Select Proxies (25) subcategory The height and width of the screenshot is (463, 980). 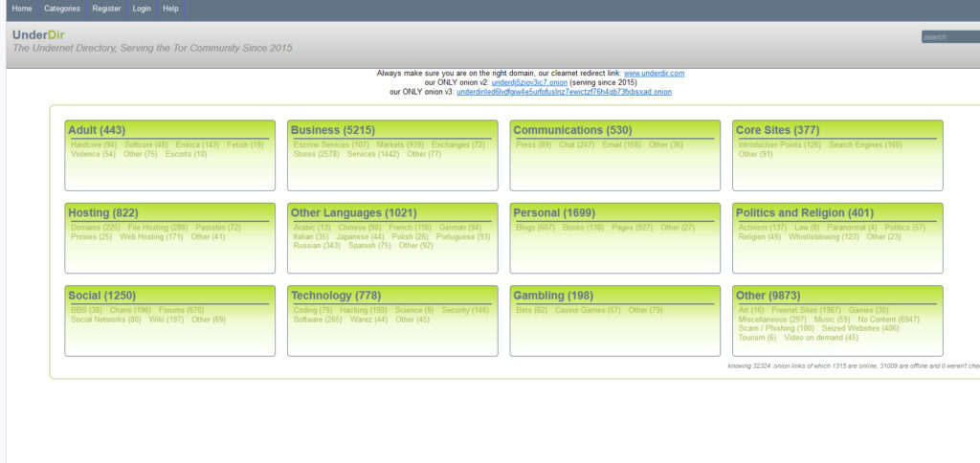(x=91, y=237)
